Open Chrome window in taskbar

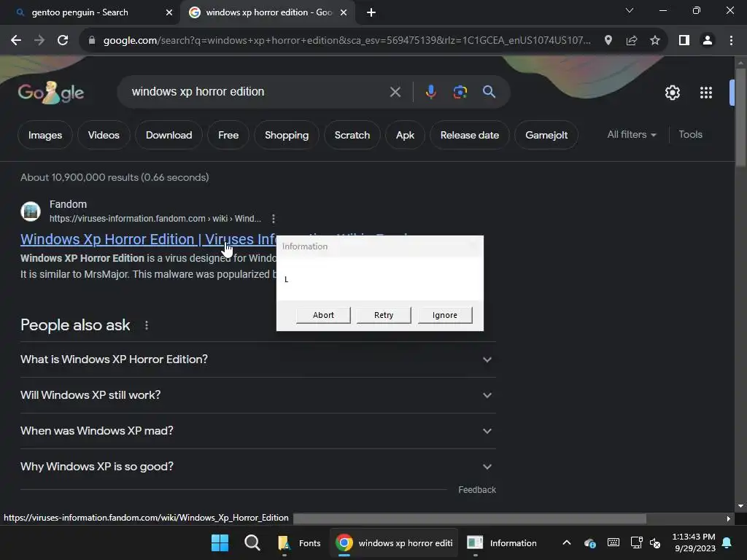393,542
